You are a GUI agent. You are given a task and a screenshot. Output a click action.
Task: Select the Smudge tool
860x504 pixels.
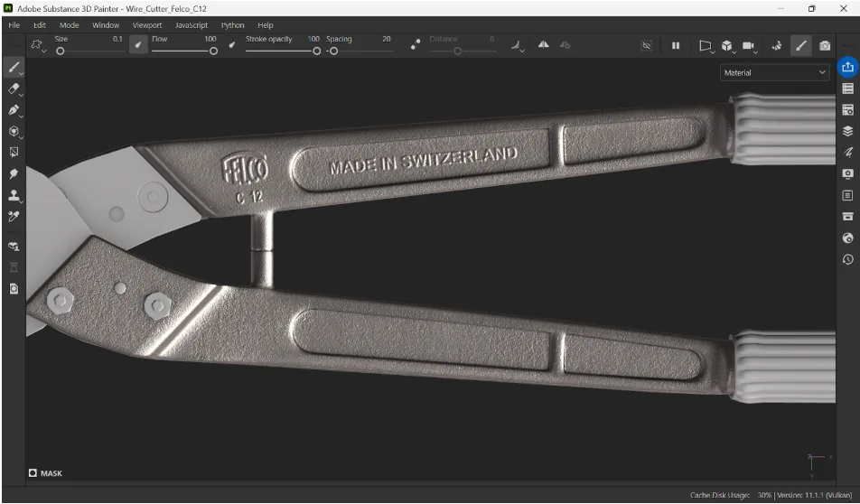(14, 173)
